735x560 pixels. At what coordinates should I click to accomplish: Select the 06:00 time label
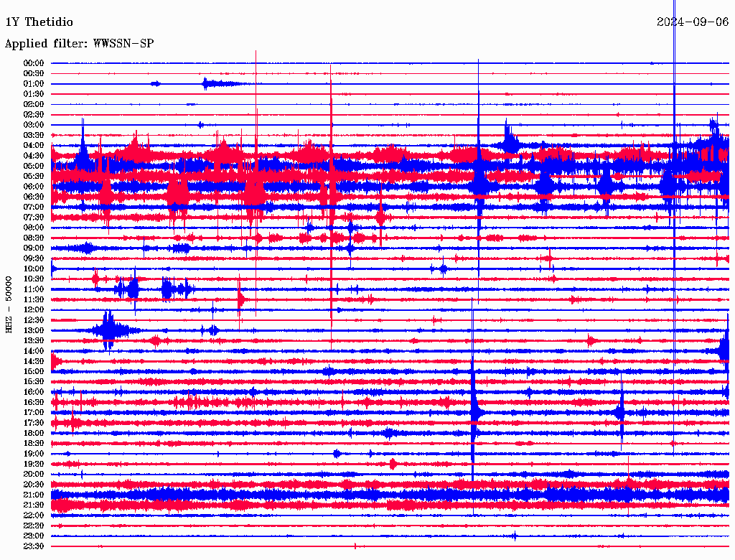tap(34, 187)
